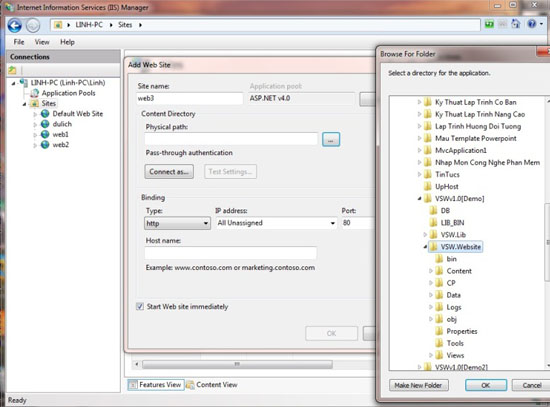
Task: Select the Data folder in tree
Action: pos(453,295)
